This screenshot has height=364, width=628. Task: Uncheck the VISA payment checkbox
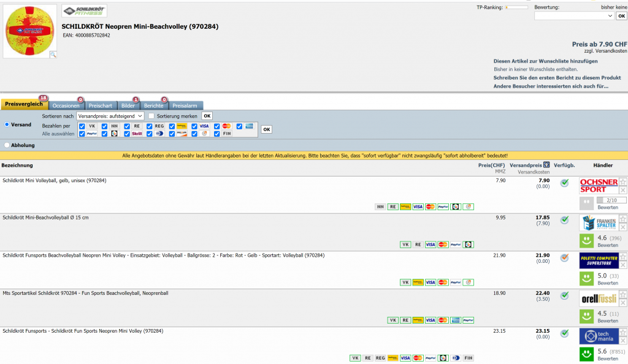tap(195, 126)
